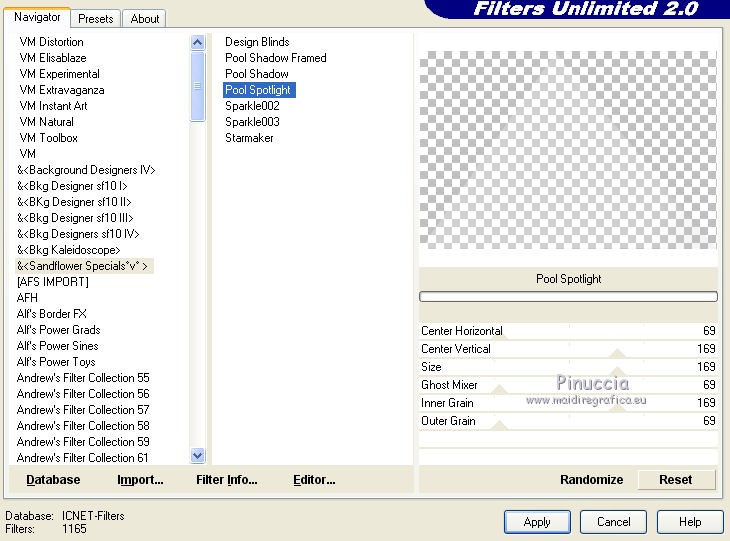Click the category list scroll down arrow
The width and height of the screenshot is (730, 541).
click(197, 455)
